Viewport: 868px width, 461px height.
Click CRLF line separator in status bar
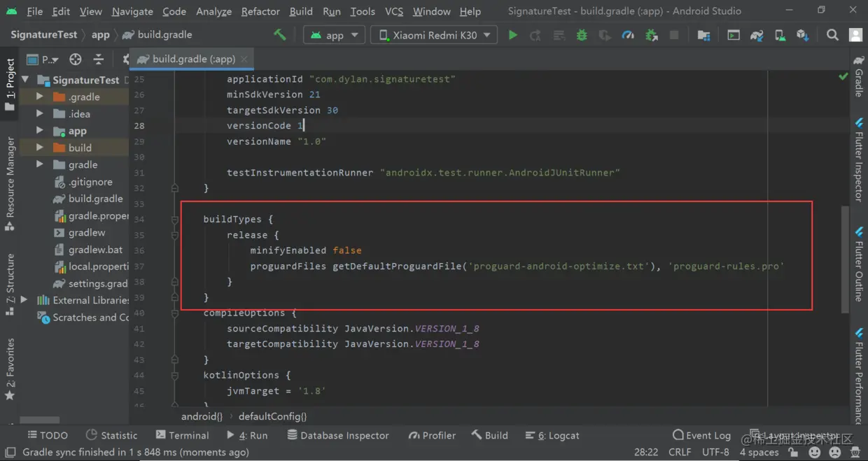[x=680, y=453]
